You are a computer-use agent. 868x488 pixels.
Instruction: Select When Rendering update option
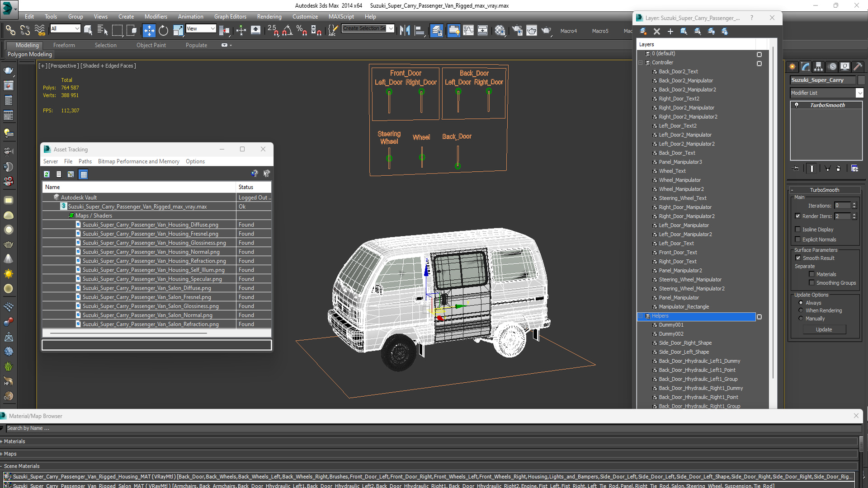tap(801, 310)
